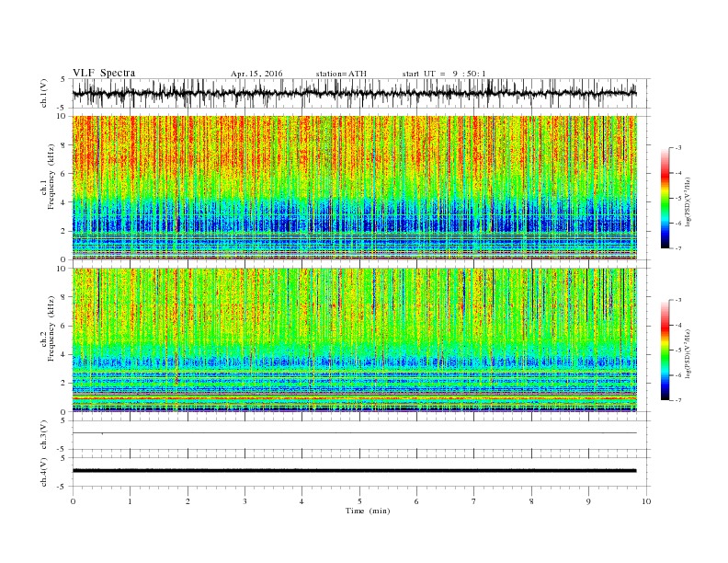Click the "5" tick on the time axis
Screen dimensions: 728x563
tap(359, 501)
